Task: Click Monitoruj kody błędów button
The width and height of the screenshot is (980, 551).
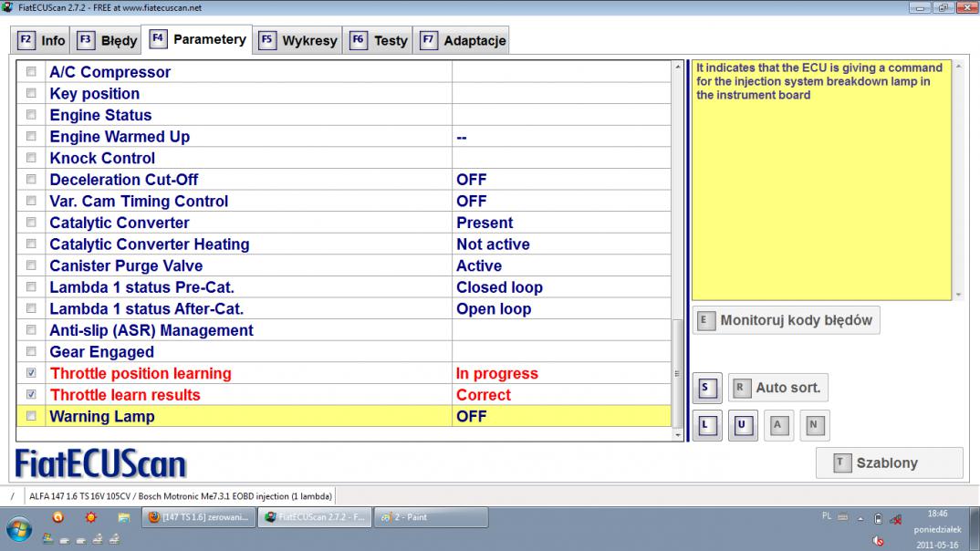Action: [787, 320]
